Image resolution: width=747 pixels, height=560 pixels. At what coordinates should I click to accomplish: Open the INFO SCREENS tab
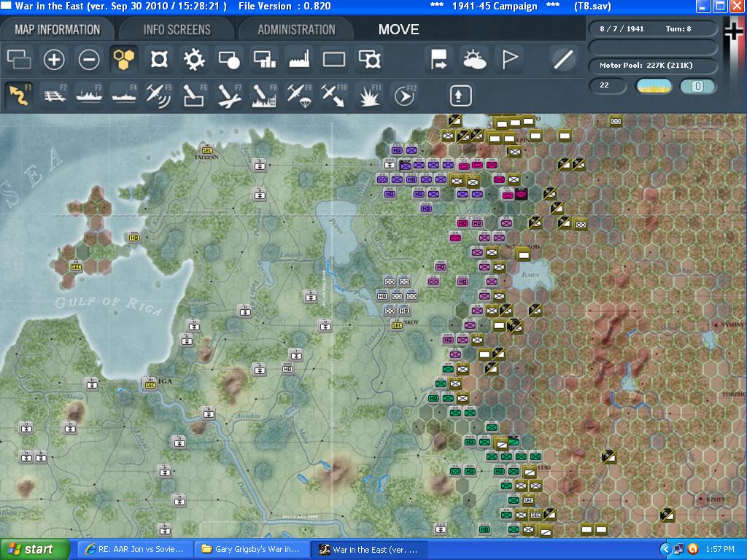click(x=177, y=29)
